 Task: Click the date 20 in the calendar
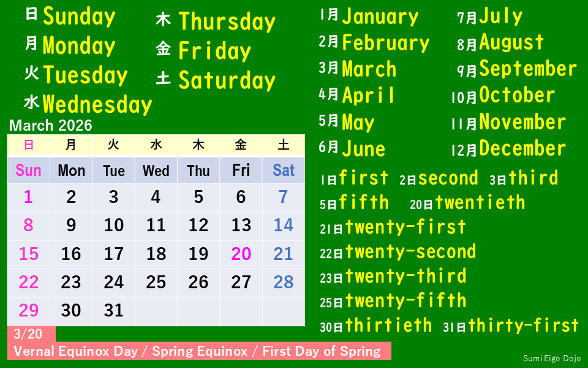pyautogui.click(x=241, y=254)
